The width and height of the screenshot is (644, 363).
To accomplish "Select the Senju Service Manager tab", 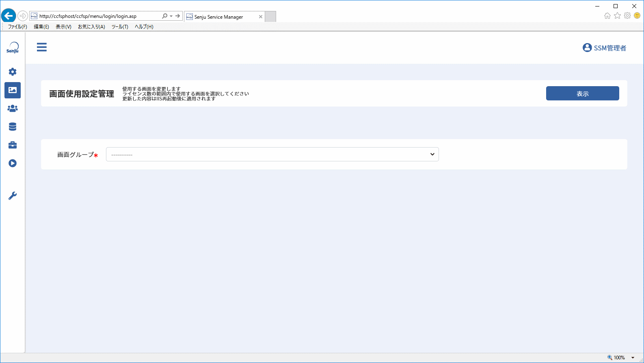I will (x=224, y=17).
